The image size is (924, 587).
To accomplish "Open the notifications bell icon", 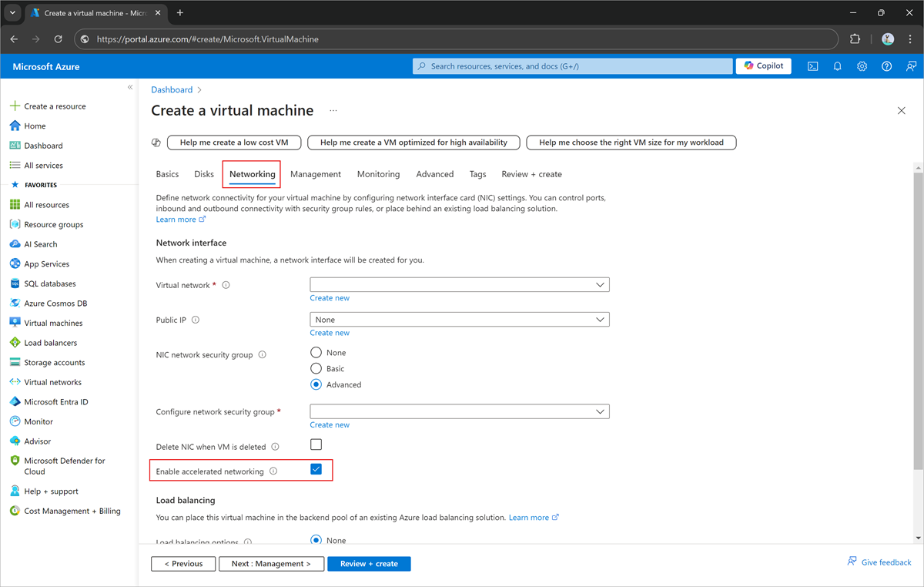I will 837,66.
